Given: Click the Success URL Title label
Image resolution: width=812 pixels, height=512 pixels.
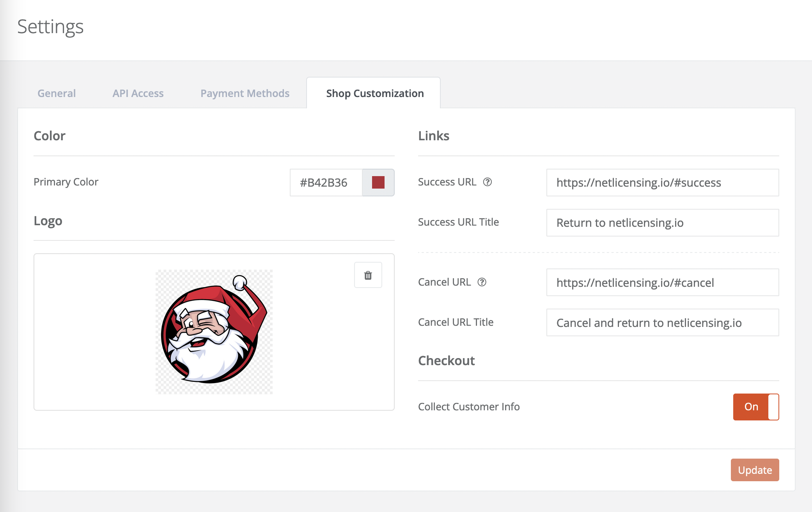Looking at the screenshot, I should 458,222.
